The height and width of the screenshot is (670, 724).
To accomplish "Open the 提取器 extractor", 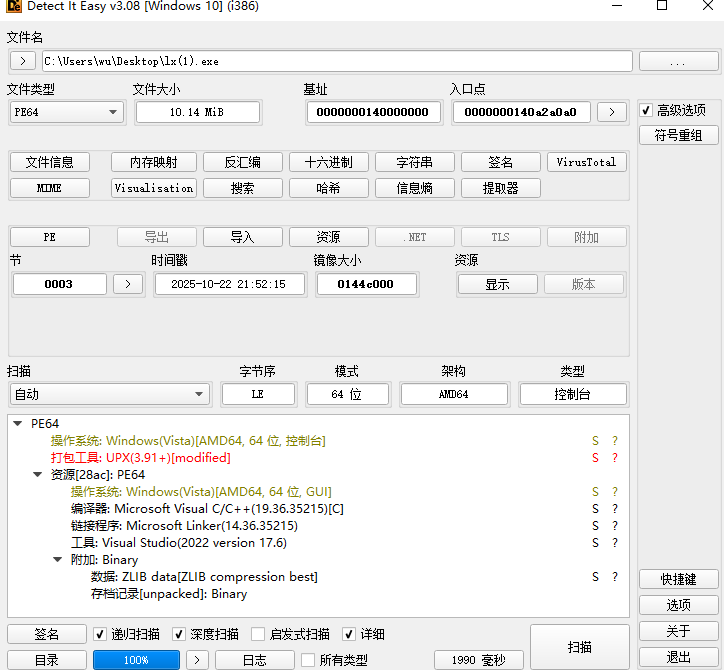I will (501, 188).
